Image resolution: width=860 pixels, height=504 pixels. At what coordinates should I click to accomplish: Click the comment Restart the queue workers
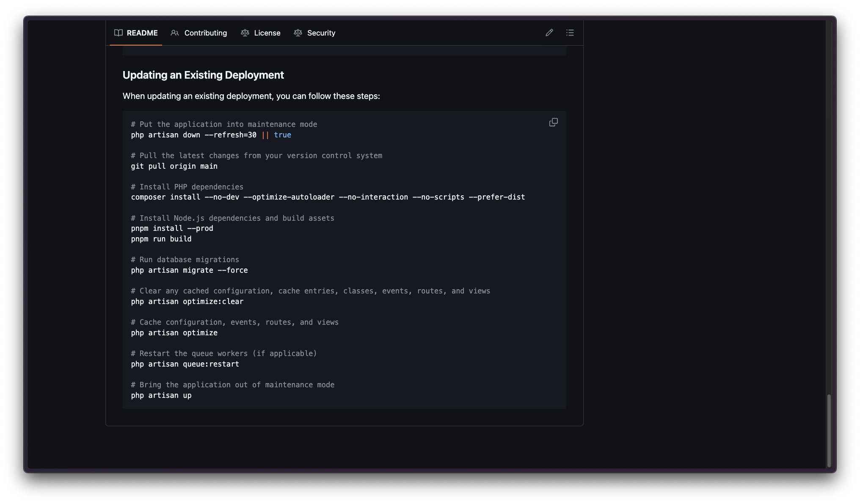[x=224, y=353]
